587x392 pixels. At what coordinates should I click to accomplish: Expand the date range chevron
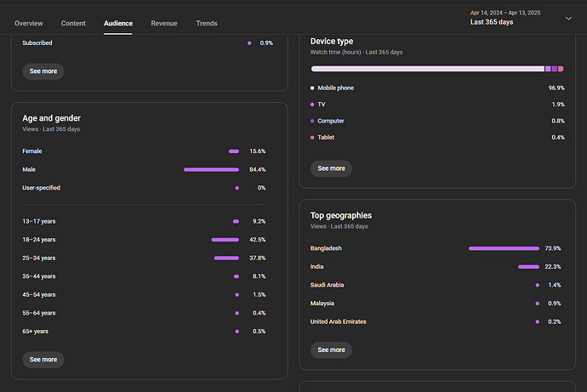568,19
